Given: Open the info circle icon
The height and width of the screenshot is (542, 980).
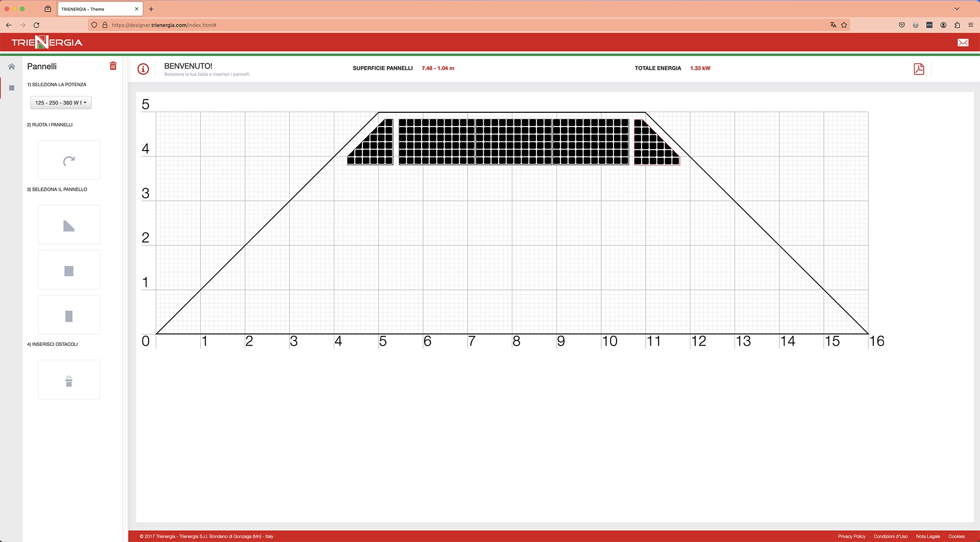Looking at the screenshot, I should pyautogui.click(x=143, y=69).
